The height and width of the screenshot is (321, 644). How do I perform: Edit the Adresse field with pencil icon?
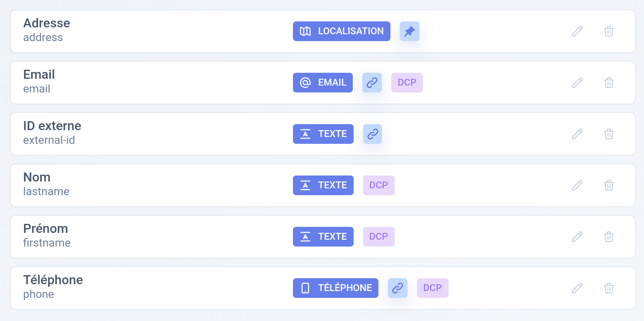577,31
